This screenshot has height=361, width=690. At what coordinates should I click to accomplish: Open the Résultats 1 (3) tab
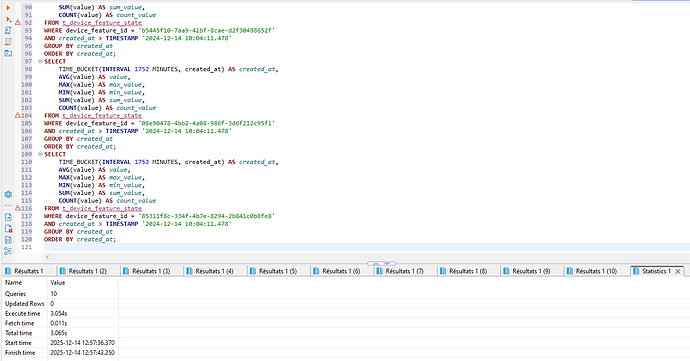pos(151,271)
